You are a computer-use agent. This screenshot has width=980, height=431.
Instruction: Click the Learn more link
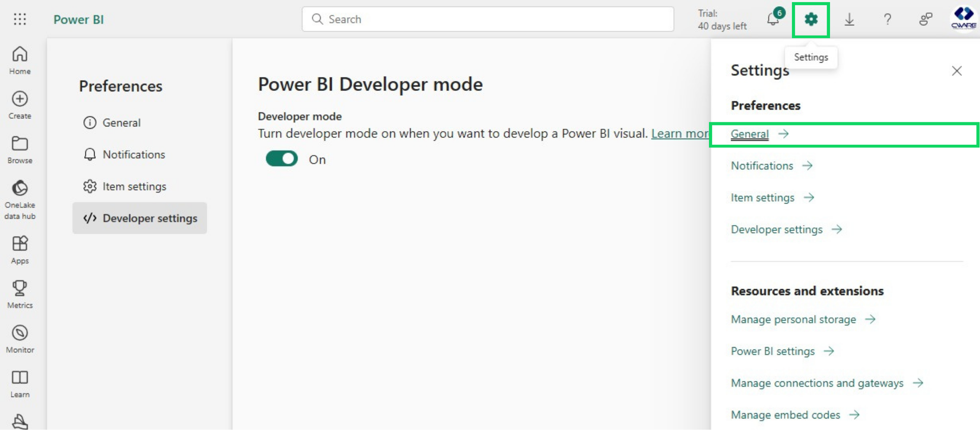point(679,134)
